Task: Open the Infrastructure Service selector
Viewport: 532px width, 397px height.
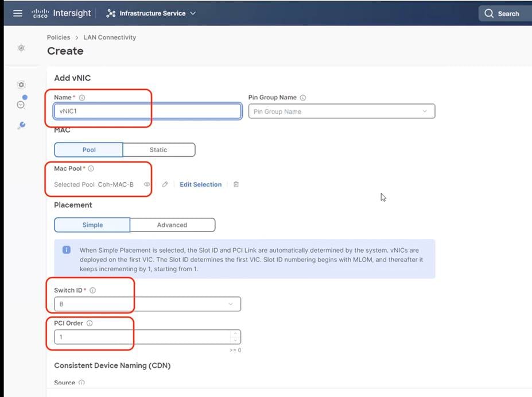Action: [151, 13]
